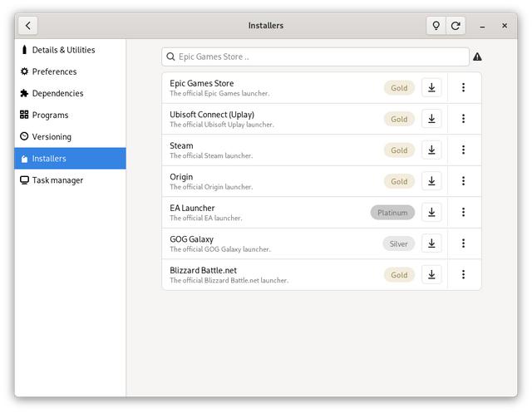Download the Epic Games Store installer
Image resolution: width=532 pixels, height=413 pixels.
[x=431, y=87]
